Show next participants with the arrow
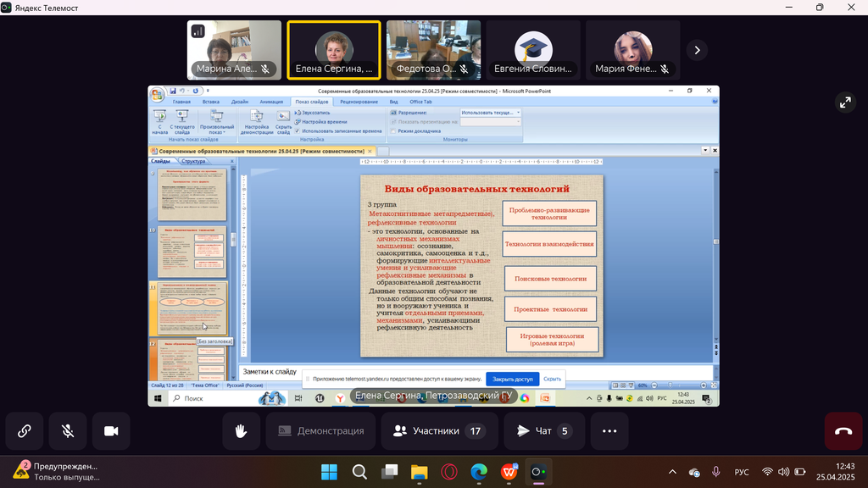Viewport: 868px width, 488px height. pos(697,50)
